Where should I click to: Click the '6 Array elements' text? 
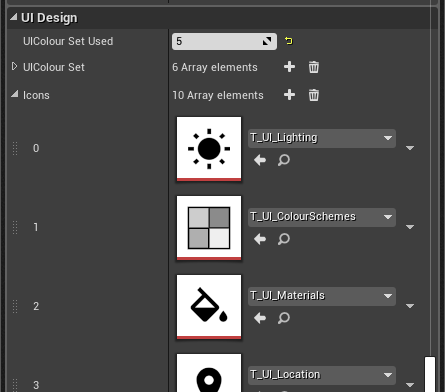point(215,67)
